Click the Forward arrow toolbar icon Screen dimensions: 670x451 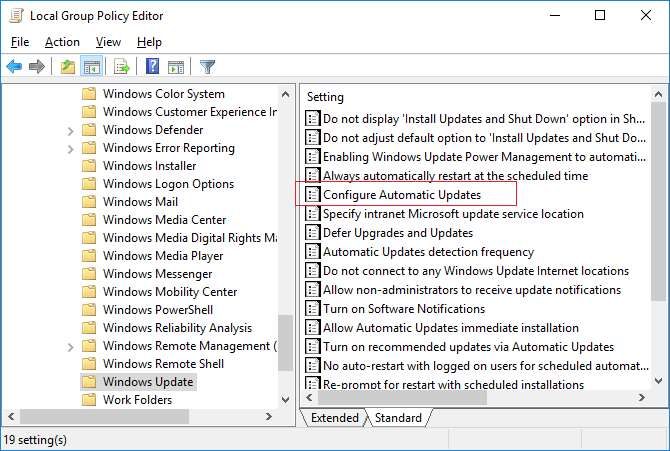point(37,67)
